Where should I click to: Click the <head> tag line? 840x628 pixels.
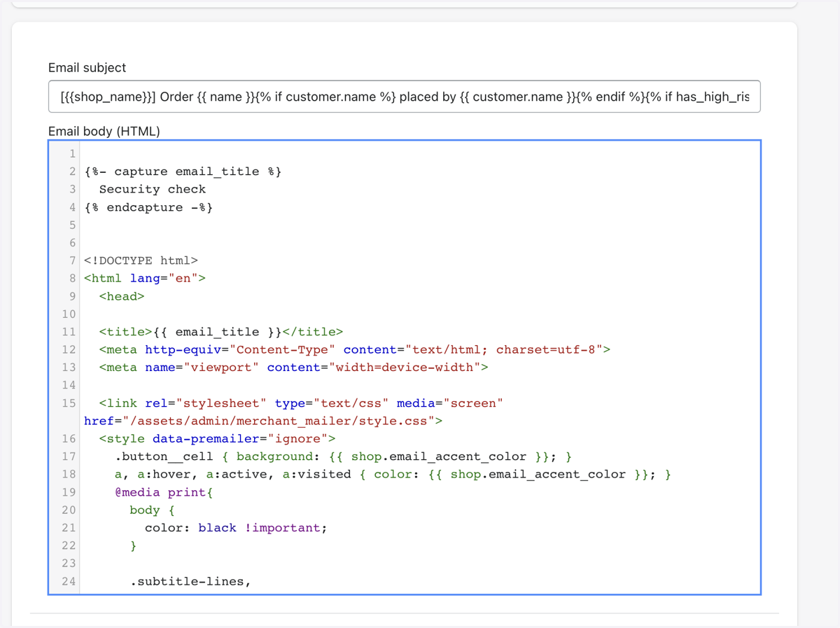(122, 296)
